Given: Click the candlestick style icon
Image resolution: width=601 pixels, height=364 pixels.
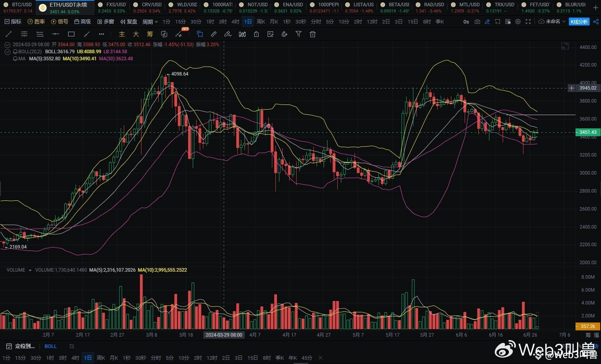Looking at the screenshot, I should click(x=242, y=34).
